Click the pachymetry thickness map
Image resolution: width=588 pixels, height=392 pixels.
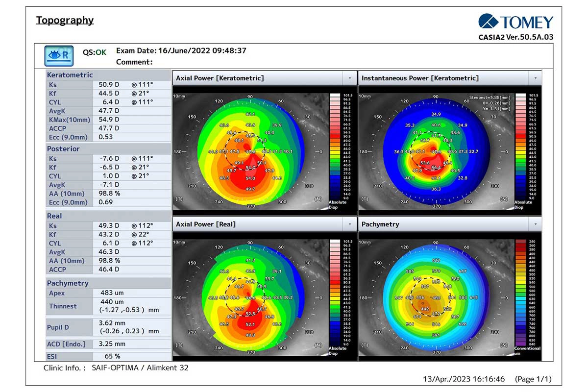tap(436, 297)
